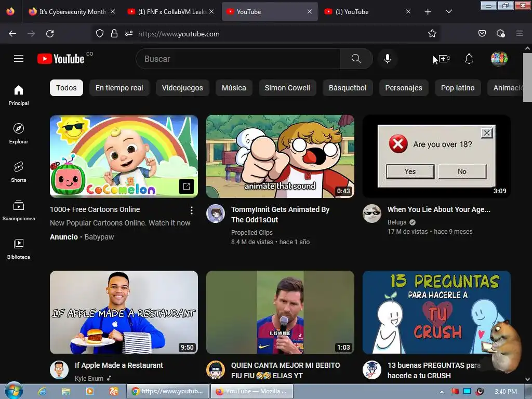The image size is (532, 399).
Task: Switch to the (1) YouTube tab
Action: 367,12
